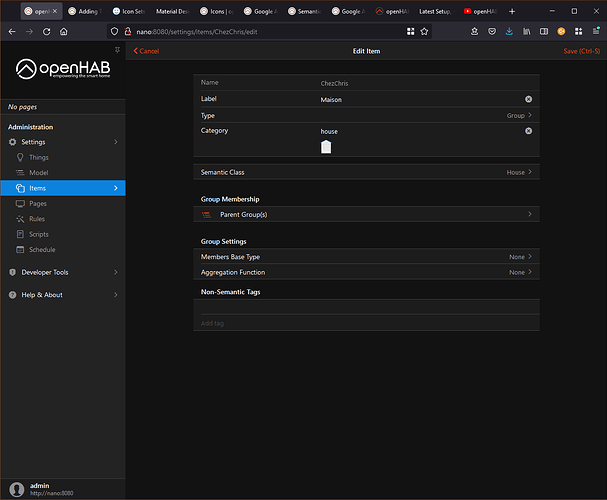Click the pin sidebar icon
The image size is (607, 500).
coord(117,50)
